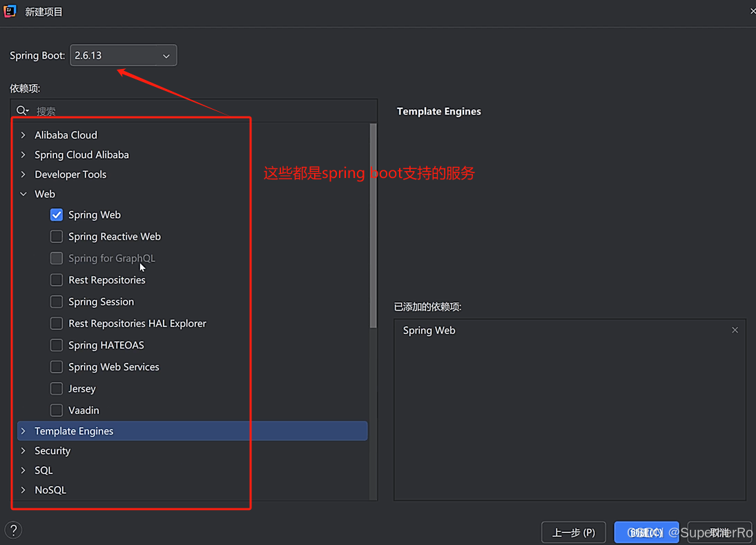This screenshot has width=756, height=545.
Task: Check the Jersey checkbox
Action: pos(57,388)
